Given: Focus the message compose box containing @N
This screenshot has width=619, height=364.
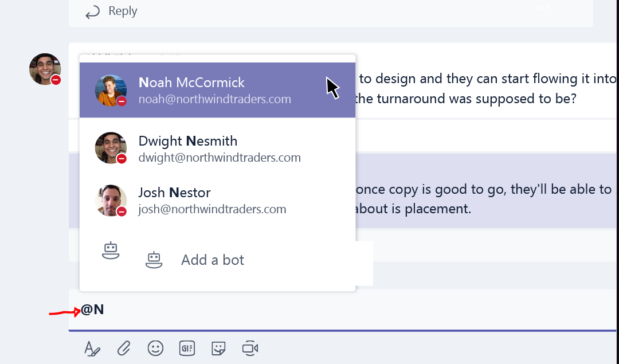Looking at the screenshot, I should [x=344, y=310].
